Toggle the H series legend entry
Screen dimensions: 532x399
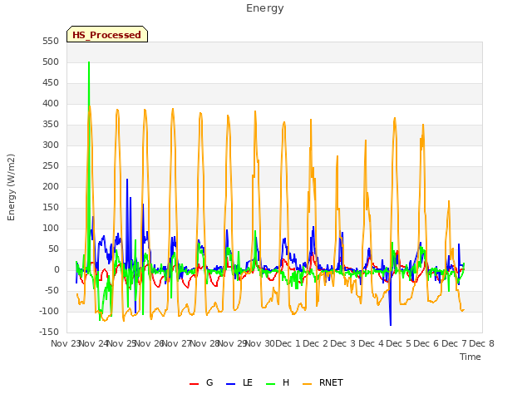278,382
